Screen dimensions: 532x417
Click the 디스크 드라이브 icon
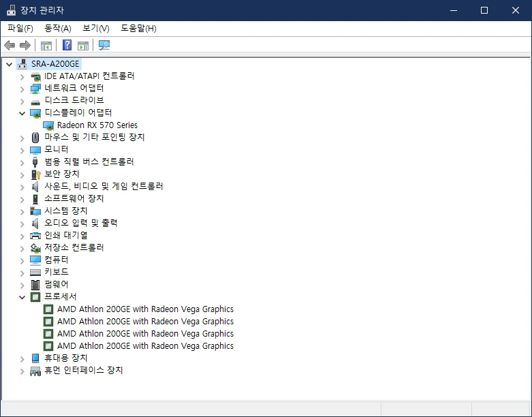pos(35,102)
